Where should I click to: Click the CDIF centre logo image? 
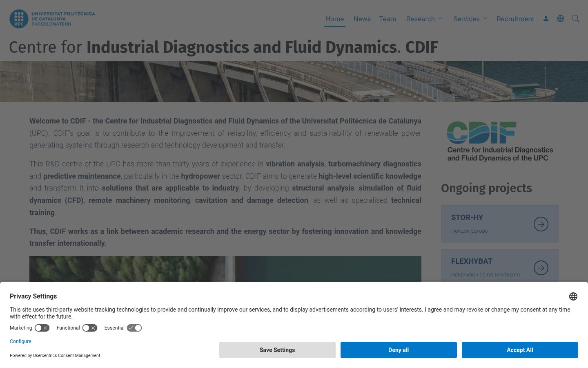tap(500, 141)
